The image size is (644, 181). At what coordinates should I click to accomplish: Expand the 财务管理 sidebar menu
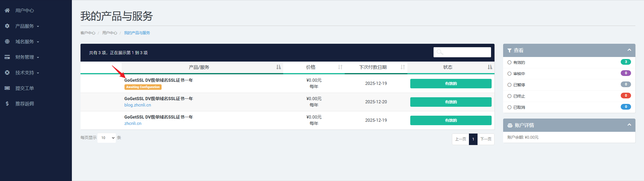(x=27, y=57)
